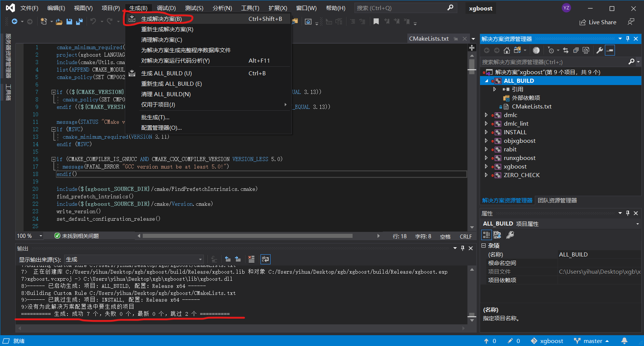This screenshot has height=346, width=644.
Task: Clear all output using the red X icon
Action: click(252, 259)
